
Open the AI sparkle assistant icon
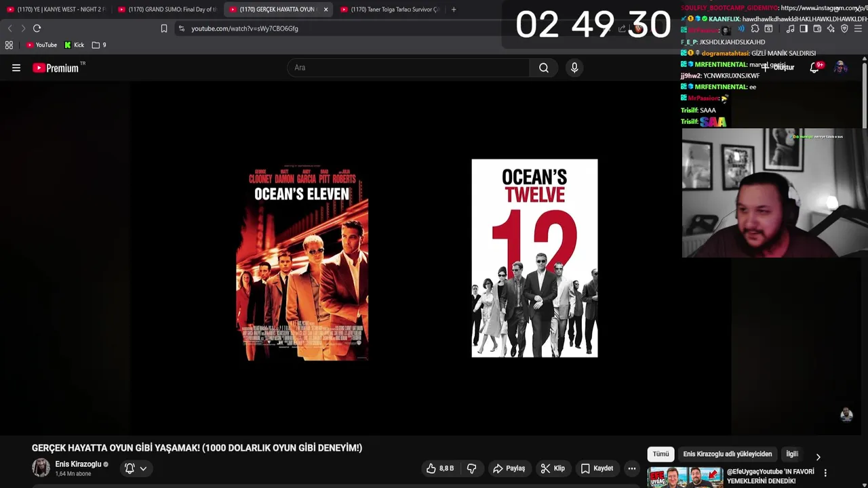pos(831,28)
